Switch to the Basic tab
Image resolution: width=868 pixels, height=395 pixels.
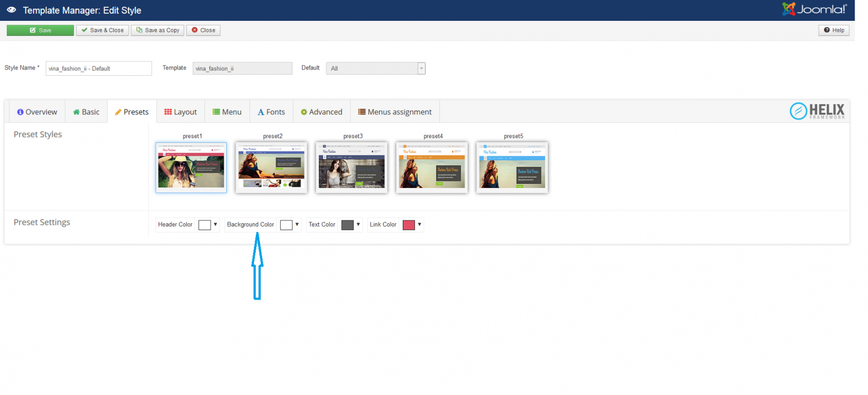86,112
